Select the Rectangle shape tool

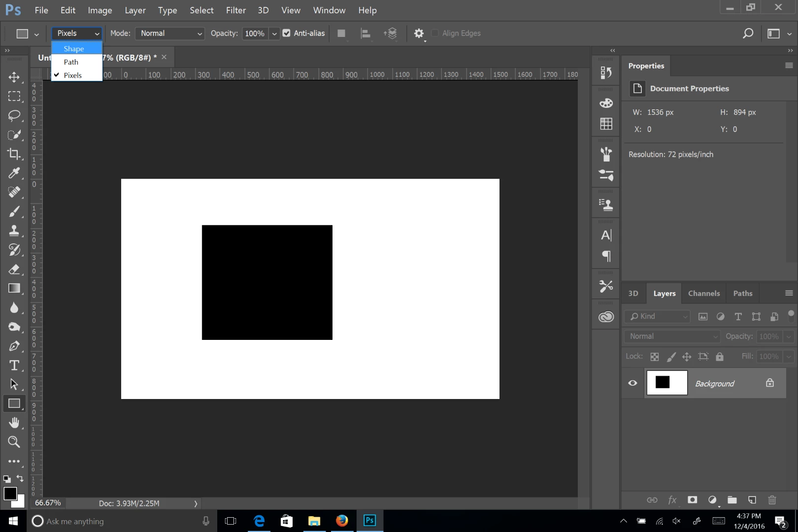(x=14, y=403)
